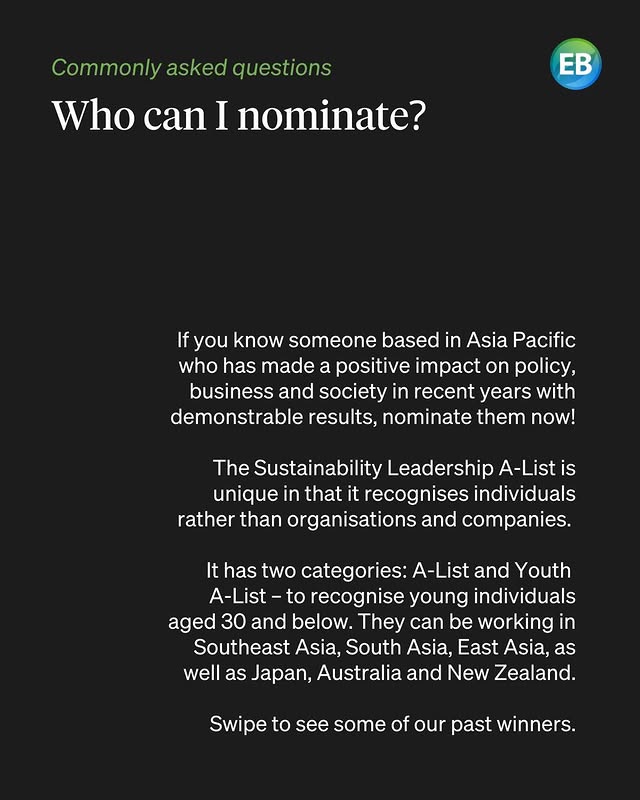The image size is (640, 800).
Task: Click the word "Youth" in categories paragraph
Action: tap(542, 570)
